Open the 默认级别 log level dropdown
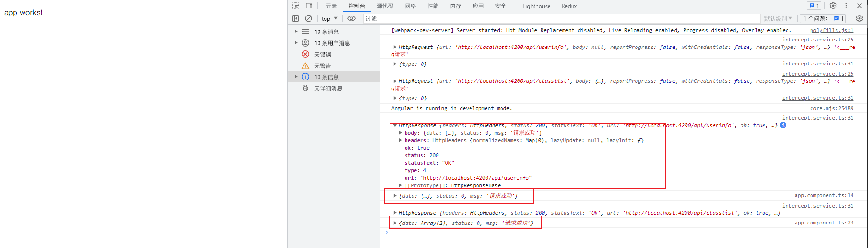The width and height of the screenshot is (868, 248). [778, 18]
